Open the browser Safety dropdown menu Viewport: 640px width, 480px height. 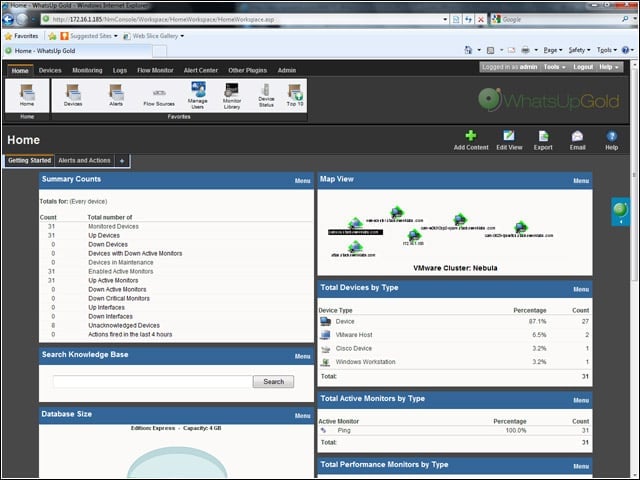coord(579,50)
